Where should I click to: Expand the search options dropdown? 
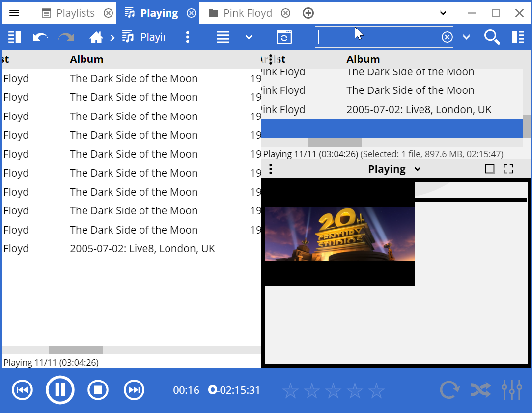click(x=466, y=37)
